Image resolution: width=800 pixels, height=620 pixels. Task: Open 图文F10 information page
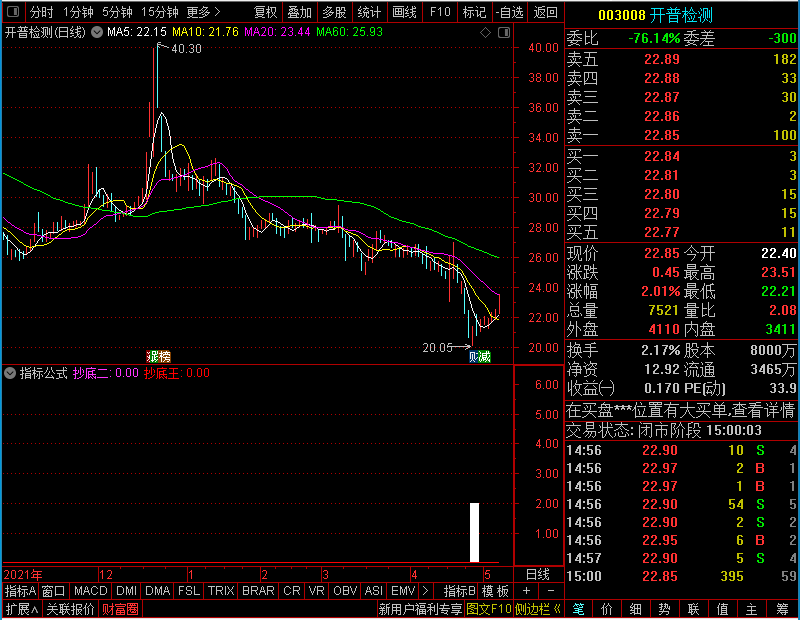pyautogui.click(x=489, y=609)
